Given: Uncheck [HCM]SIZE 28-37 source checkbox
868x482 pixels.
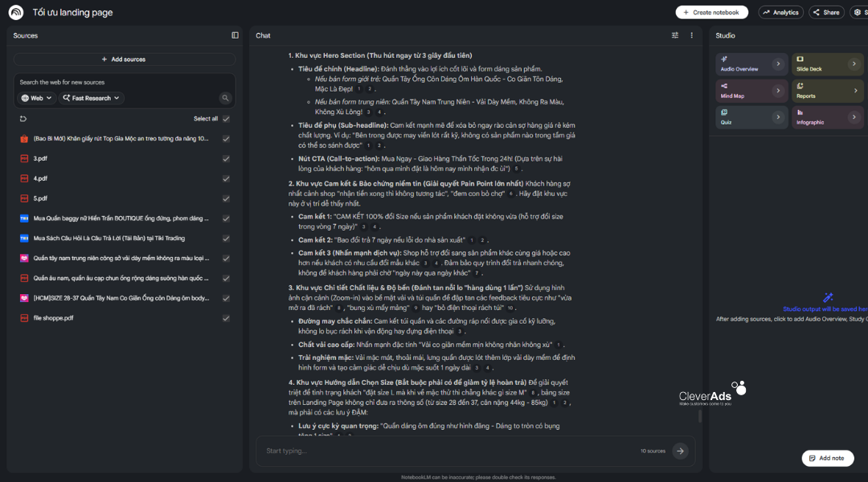Looking at the screenshot, I should 226,298.
